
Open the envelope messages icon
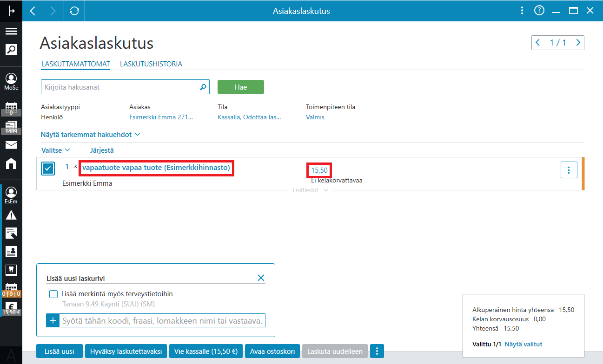[11, 145]
